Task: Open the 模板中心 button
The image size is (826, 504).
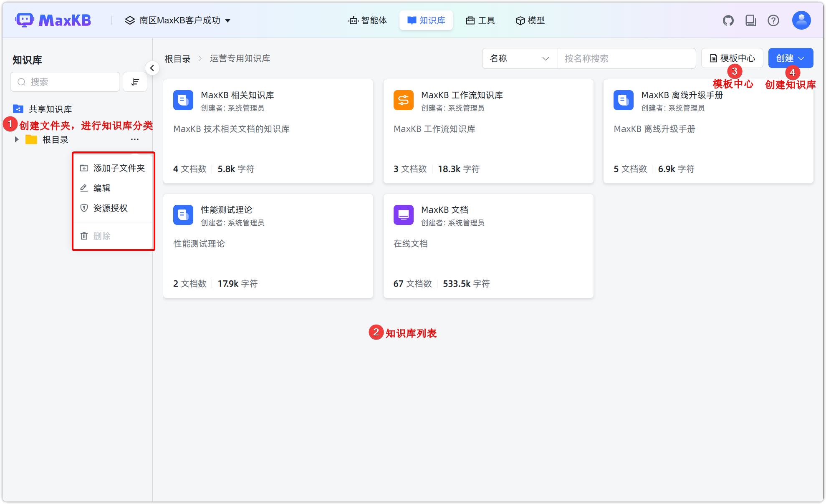Action: (732, 58)
